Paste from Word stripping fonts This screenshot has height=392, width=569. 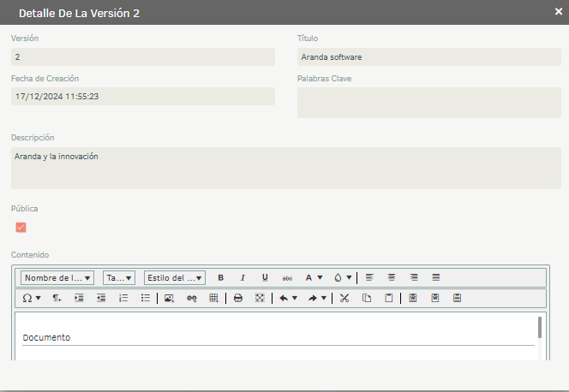[435, 298]
